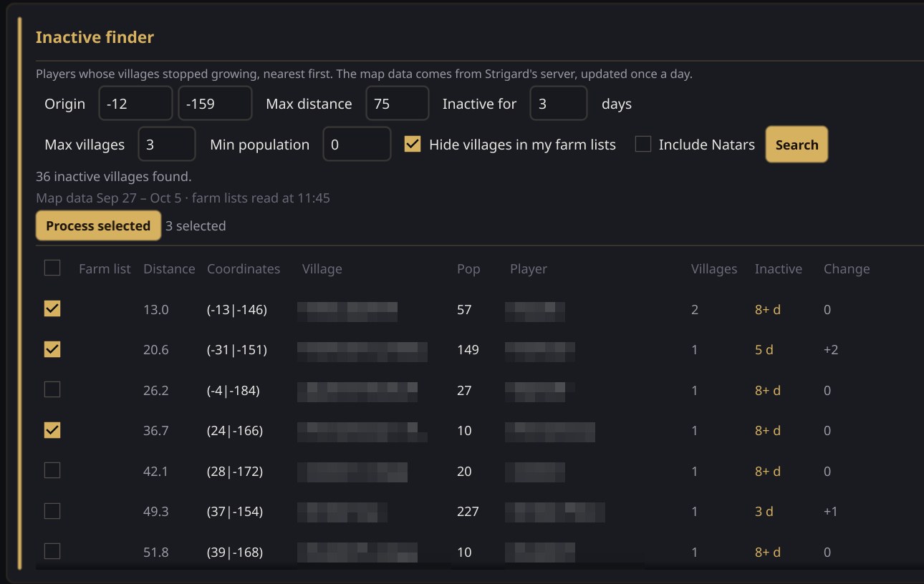
Task: Uncheck the row with coordinates (-31|-151)
Action: point(52,349)
